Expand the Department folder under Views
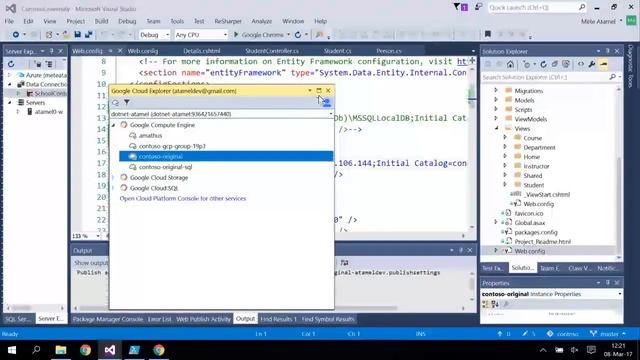The height and width of the screenshot is (360, 640). coord(505,147)
